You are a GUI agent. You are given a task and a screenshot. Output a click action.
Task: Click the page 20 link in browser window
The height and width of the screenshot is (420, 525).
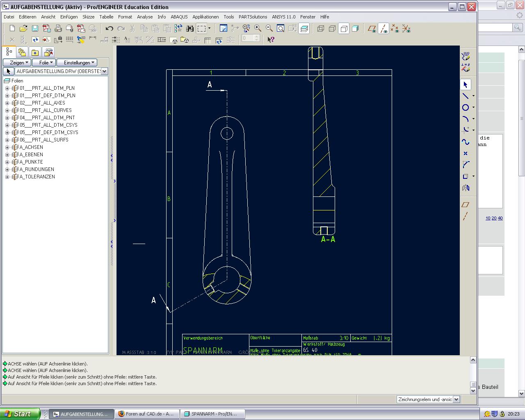click(x=494, y=218)
